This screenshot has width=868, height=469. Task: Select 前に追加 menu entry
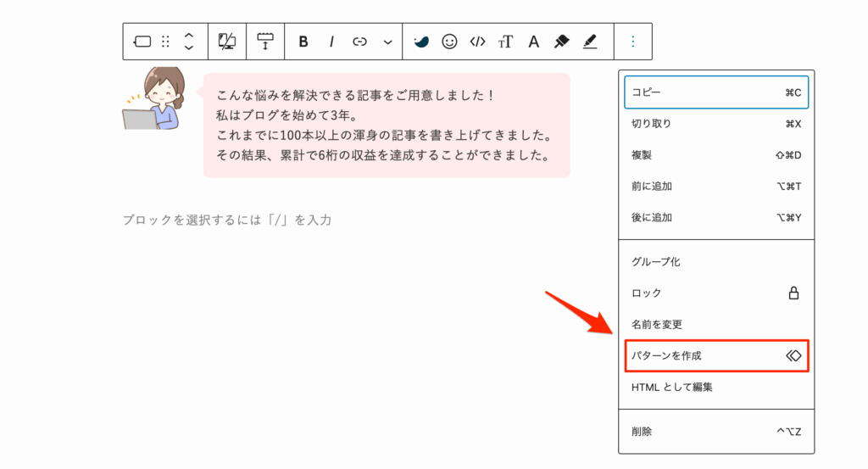pyautogui.click(x=716, y=186)
